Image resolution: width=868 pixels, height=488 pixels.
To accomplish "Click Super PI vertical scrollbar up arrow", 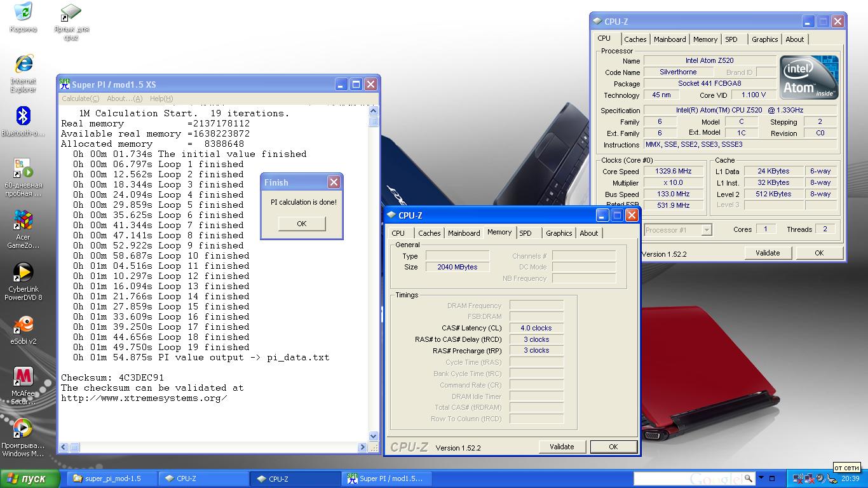I will [374, 111].
